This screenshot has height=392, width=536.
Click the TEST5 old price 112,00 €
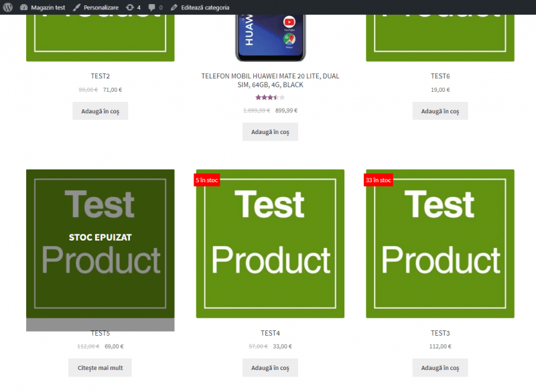coord(88,346)
